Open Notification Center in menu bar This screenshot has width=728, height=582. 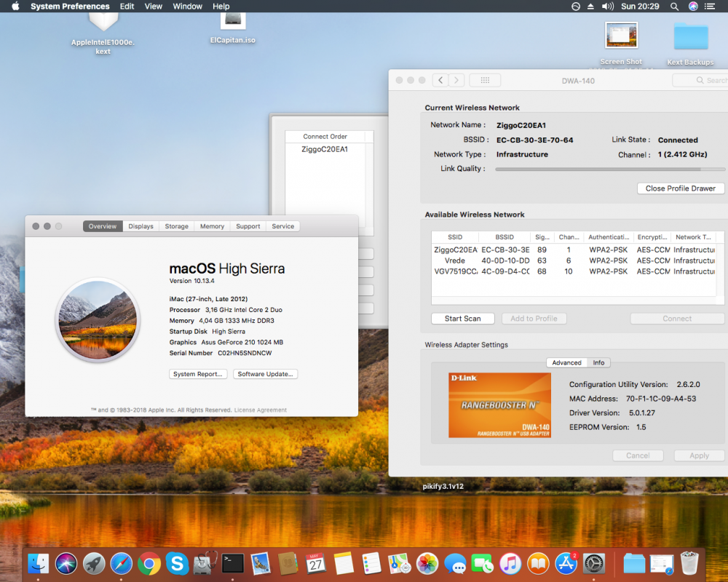(709, 6)
